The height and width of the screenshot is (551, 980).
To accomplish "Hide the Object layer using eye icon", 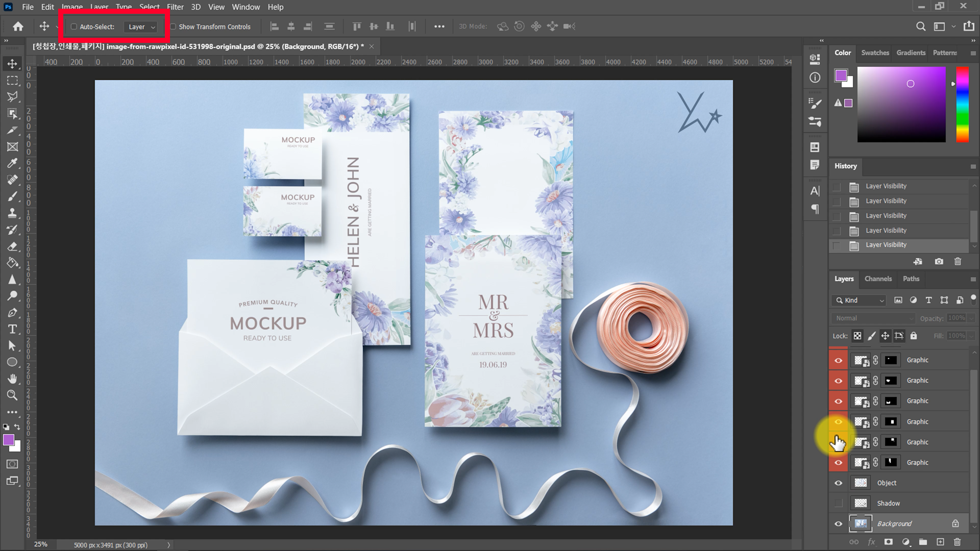I will (838, 483).
